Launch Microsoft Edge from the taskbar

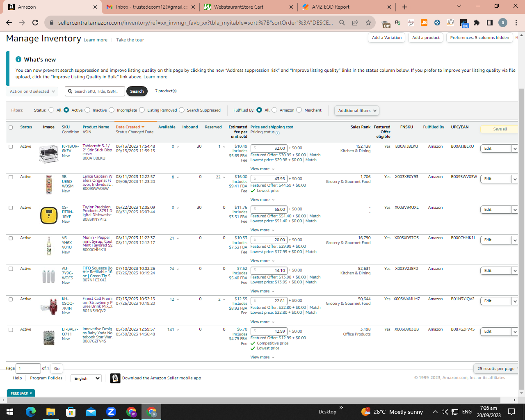pos(31,412)
